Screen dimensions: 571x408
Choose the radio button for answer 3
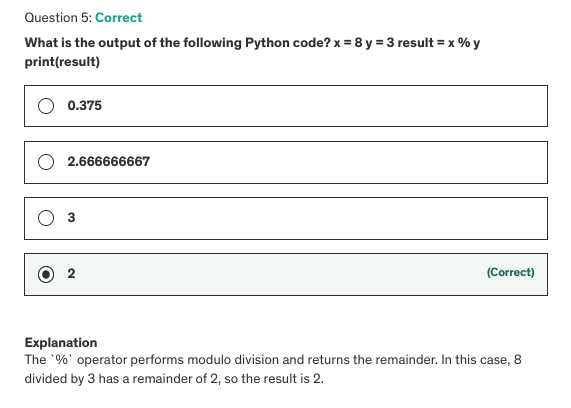[46, 218]
